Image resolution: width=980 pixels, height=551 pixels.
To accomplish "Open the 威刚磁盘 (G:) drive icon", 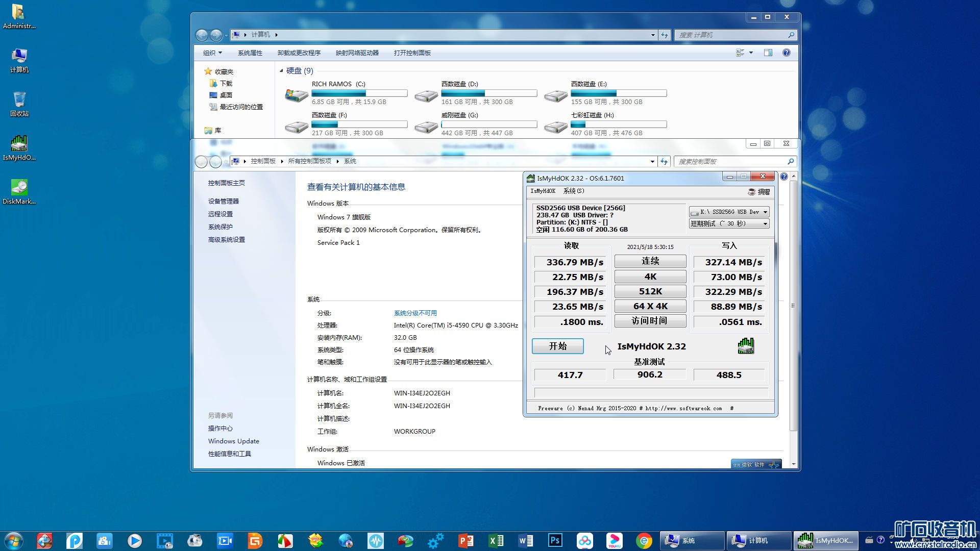I will click(x=426, y=127).
